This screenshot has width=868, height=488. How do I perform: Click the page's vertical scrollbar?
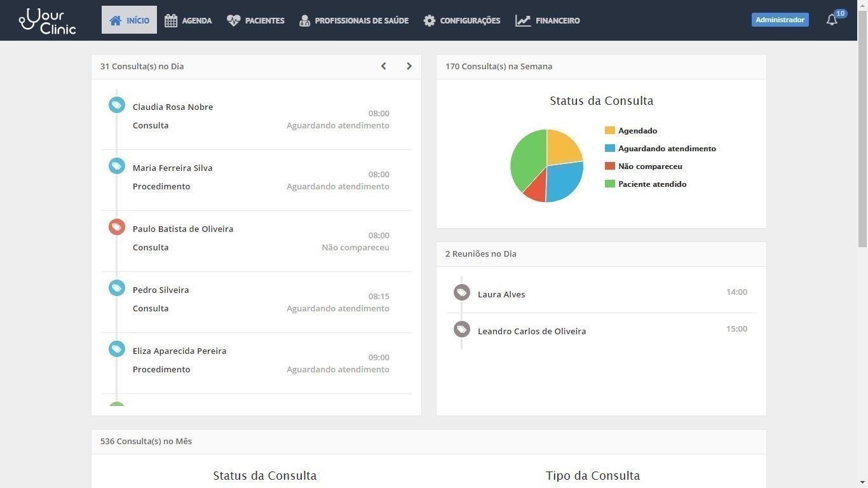click(x=862, y=127)
